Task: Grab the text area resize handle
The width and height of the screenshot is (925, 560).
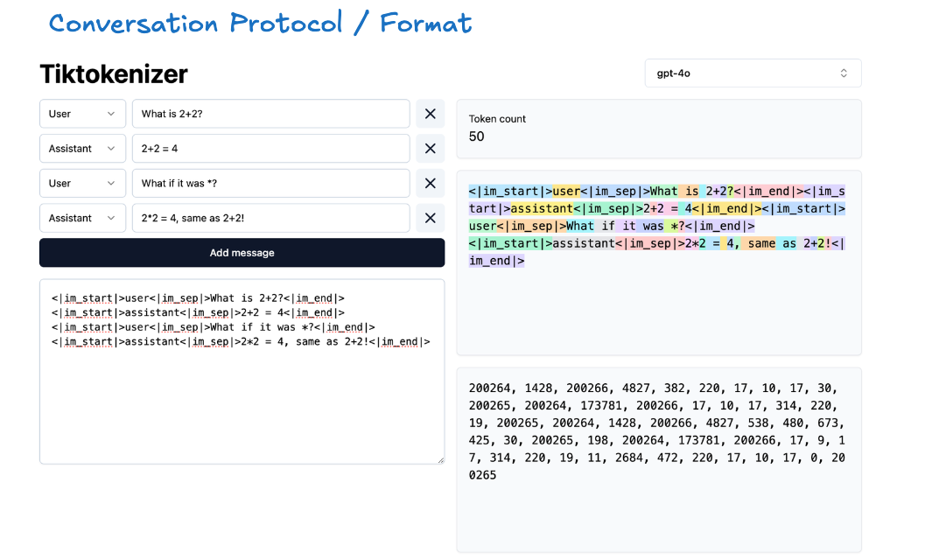Action: pyautogui.click(x=440, y=459)
